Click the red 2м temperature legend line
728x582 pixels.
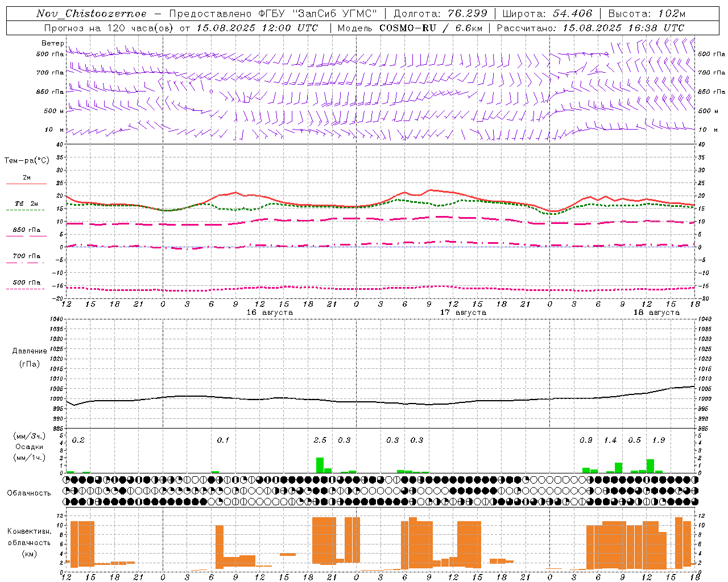(x=26, y=184)
